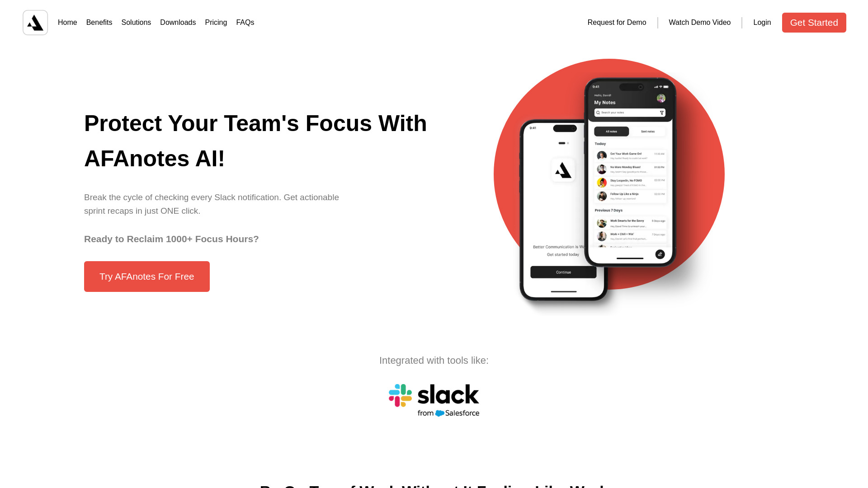Click the search icon in My Notes

[599, 113]
